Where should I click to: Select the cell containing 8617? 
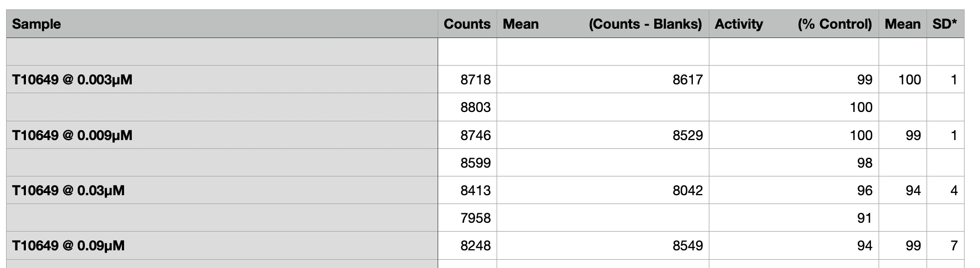(602, 79)
